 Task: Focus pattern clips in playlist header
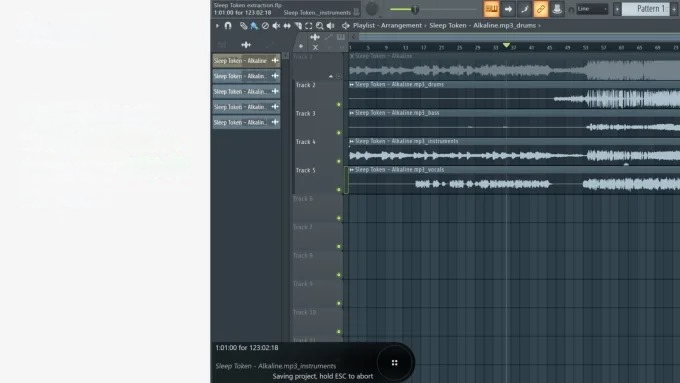pos(341,37)
